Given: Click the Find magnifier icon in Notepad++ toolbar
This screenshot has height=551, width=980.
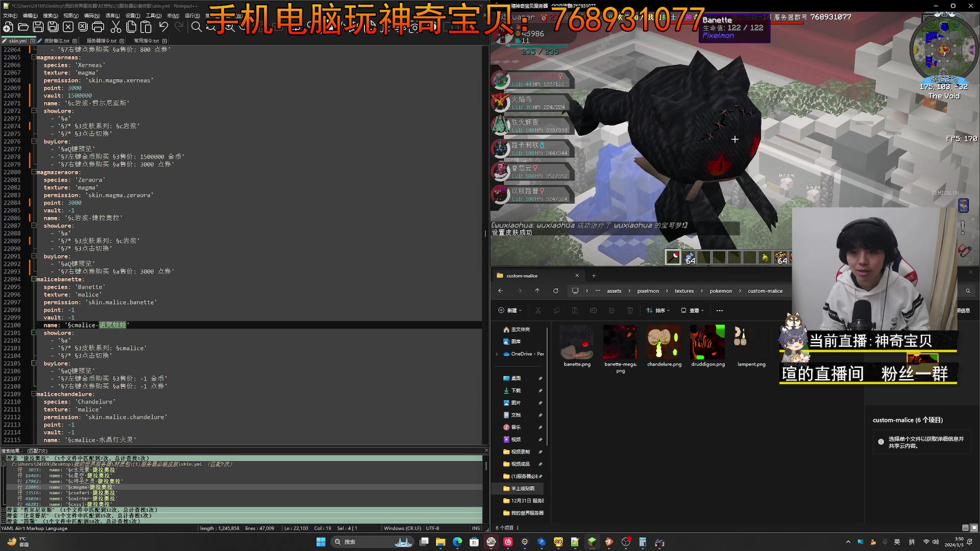Looking at the screenshot, I should (197, 27).
